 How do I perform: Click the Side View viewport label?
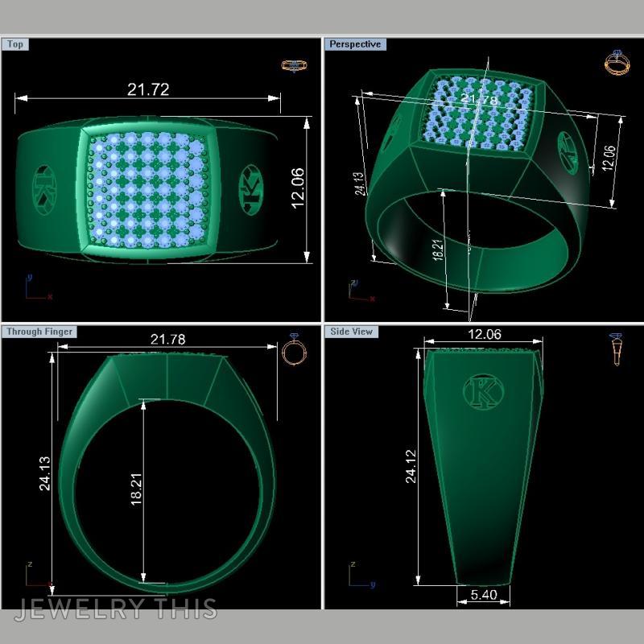tap(351, 331)
